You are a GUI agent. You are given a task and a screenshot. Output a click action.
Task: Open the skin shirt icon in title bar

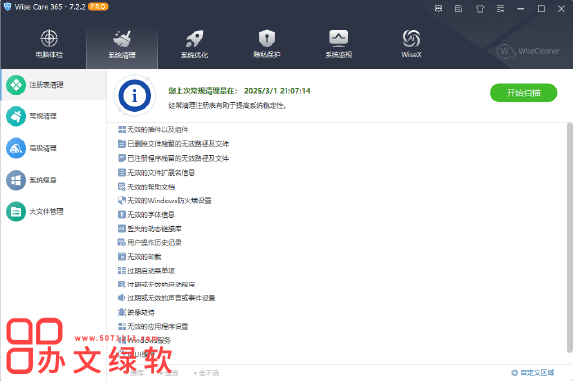coord(480,8)
